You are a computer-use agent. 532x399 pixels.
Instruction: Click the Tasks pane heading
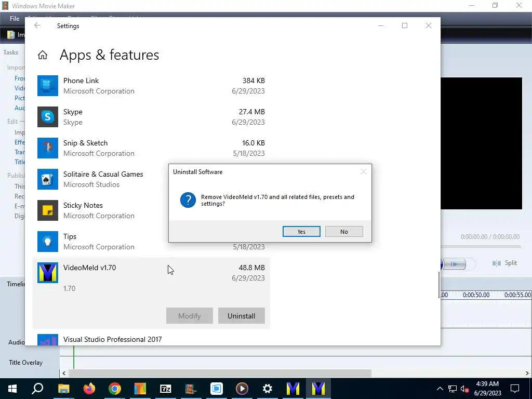point(10,52)
